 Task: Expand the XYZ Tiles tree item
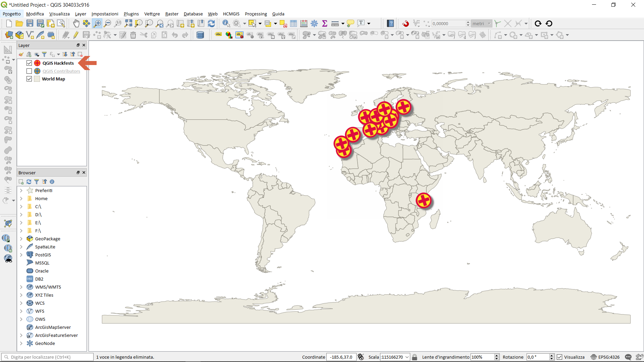21,295
